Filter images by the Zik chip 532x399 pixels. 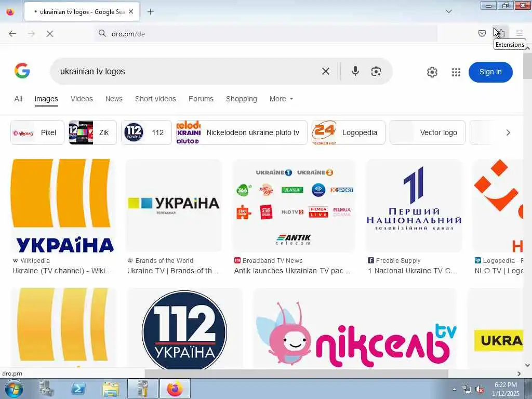point(92,132)
